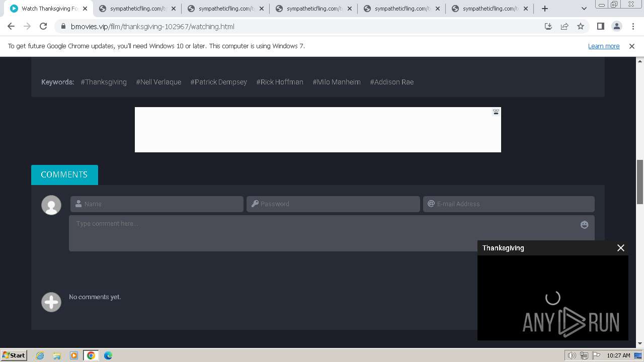Open a new tab with plus button
The width and height of the screenshot is (644, 362).
click(545, 9)
